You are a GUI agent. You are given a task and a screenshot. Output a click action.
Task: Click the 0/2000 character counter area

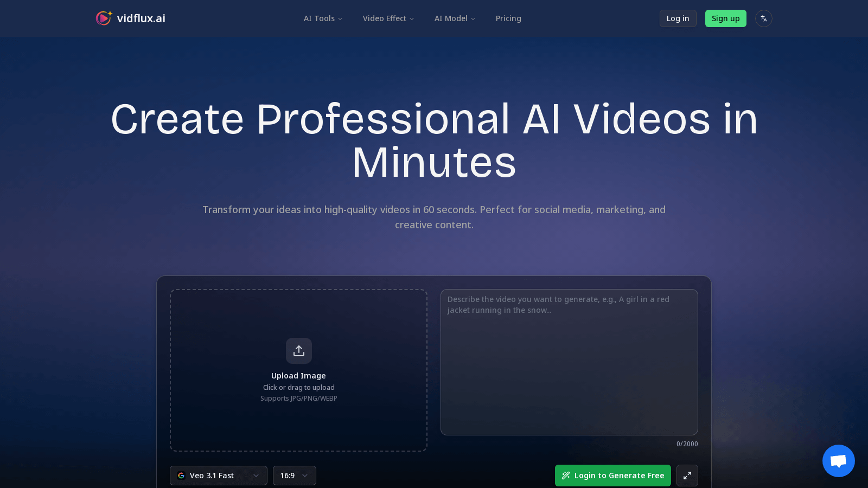point(687,444)
